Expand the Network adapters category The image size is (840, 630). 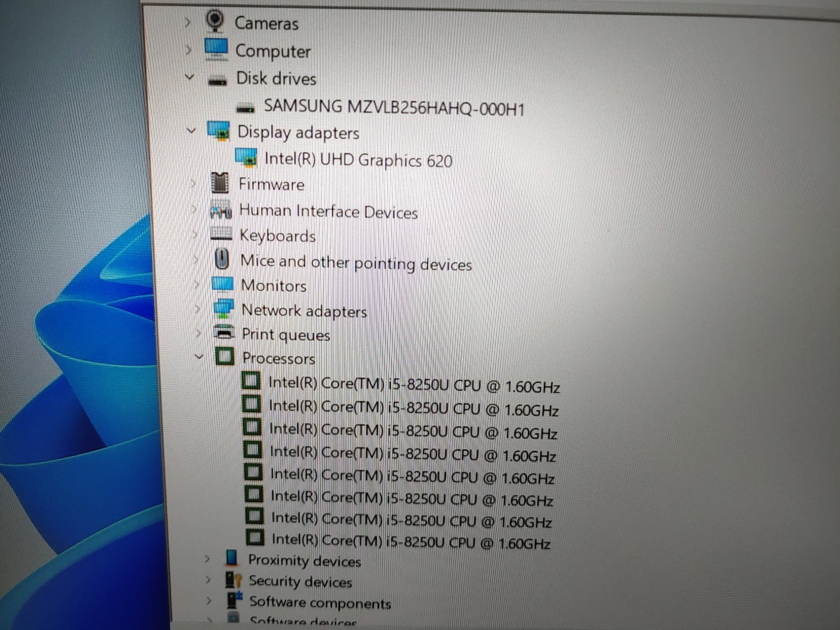(198, 309)
